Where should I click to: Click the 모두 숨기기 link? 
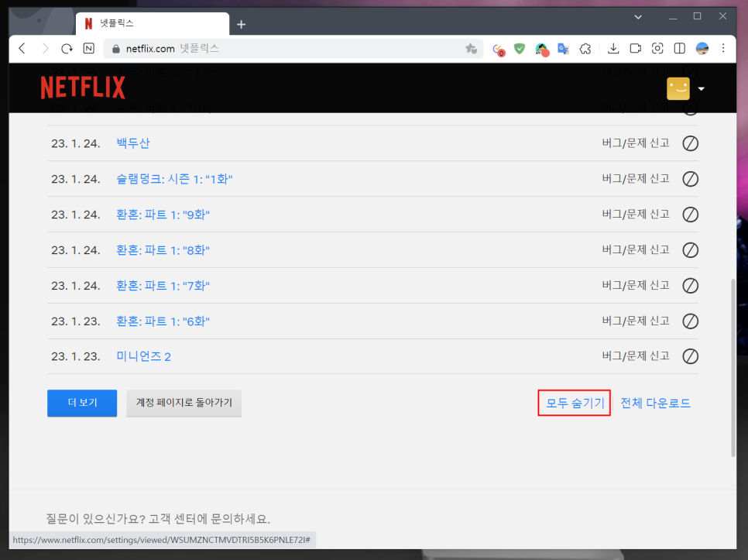(x=575, y=403)
